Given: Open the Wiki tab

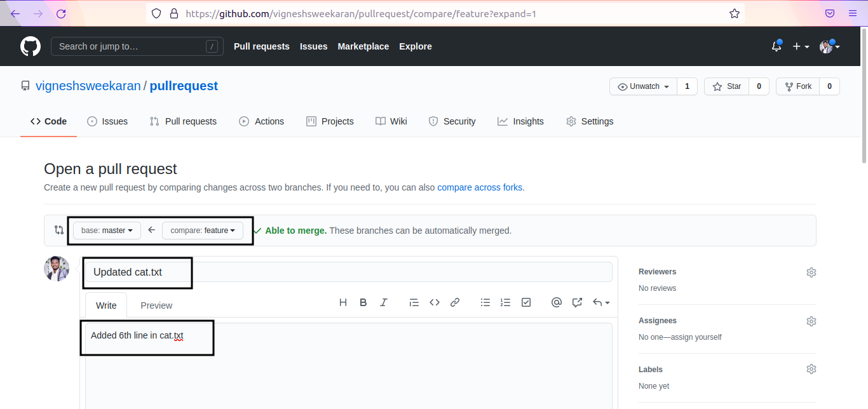Looking at the screenshot, I should tap(391, 121).
